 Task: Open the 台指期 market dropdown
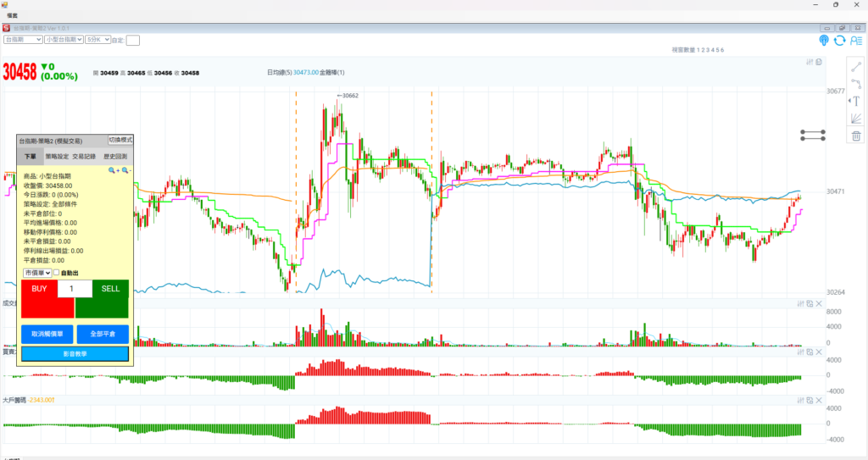pyautogui.click(x=23, y=40)
